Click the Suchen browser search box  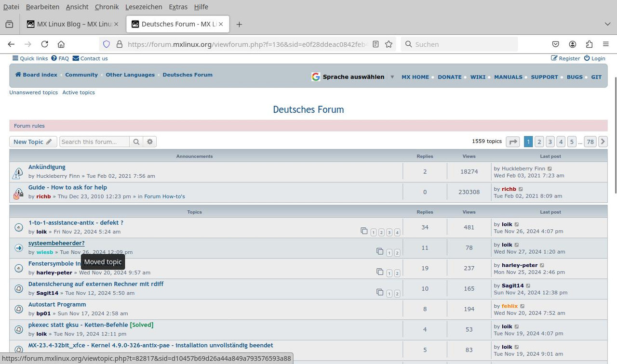(459, 44)
